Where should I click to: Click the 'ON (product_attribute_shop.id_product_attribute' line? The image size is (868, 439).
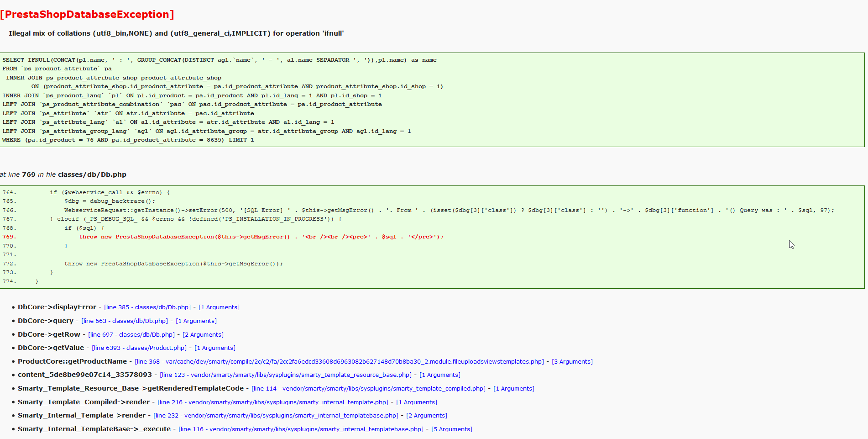tap(237, 87)
